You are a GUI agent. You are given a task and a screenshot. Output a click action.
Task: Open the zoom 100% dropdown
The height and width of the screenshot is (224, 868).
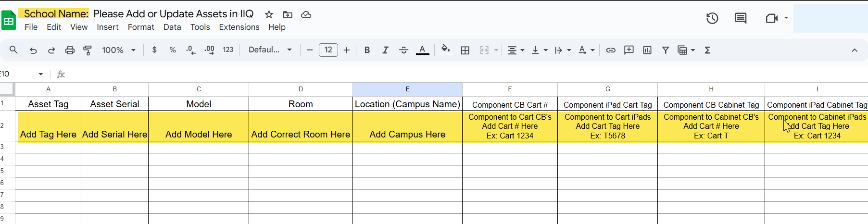click(119, 50)
